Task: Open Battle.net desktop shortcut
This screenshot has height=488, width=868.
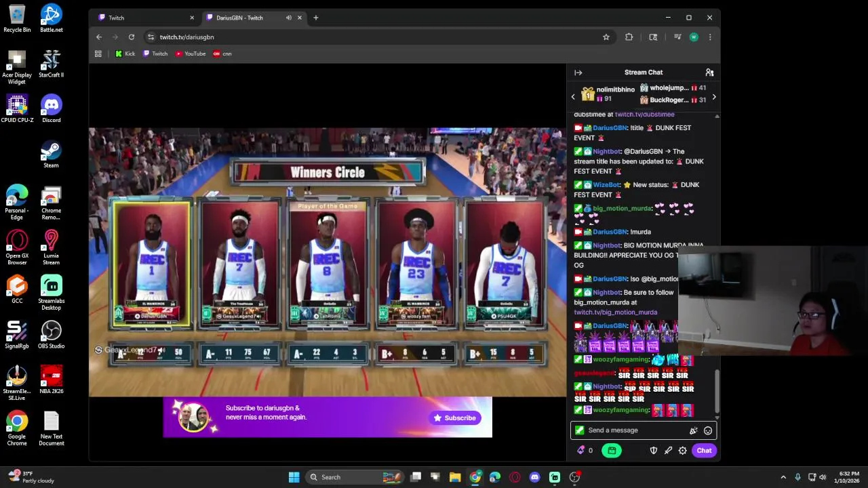Action: click(52, 18)
